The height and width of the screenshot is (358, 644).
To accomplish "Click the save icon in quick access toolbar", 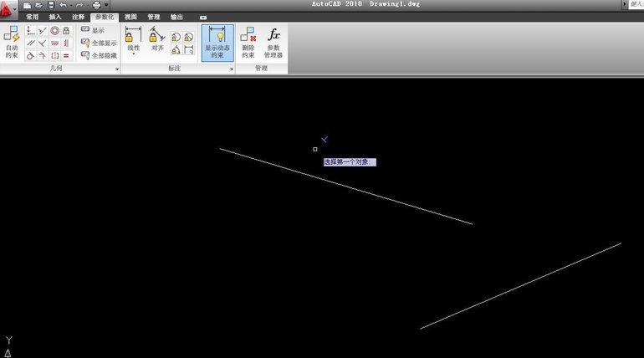I will click(51, 5).
